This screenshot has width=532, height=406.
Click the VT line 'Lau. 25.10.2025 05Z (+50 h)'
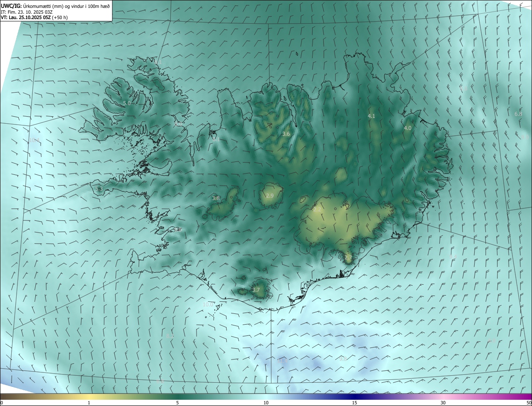[x=38, y=17]
